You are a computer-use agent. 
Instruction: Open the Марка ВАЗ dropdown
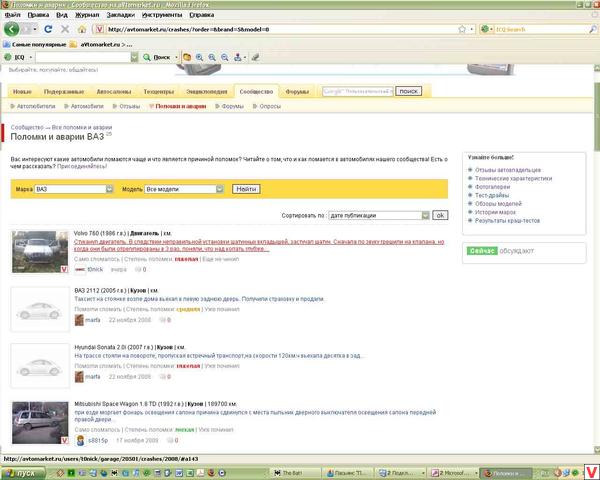coord(74,189)
